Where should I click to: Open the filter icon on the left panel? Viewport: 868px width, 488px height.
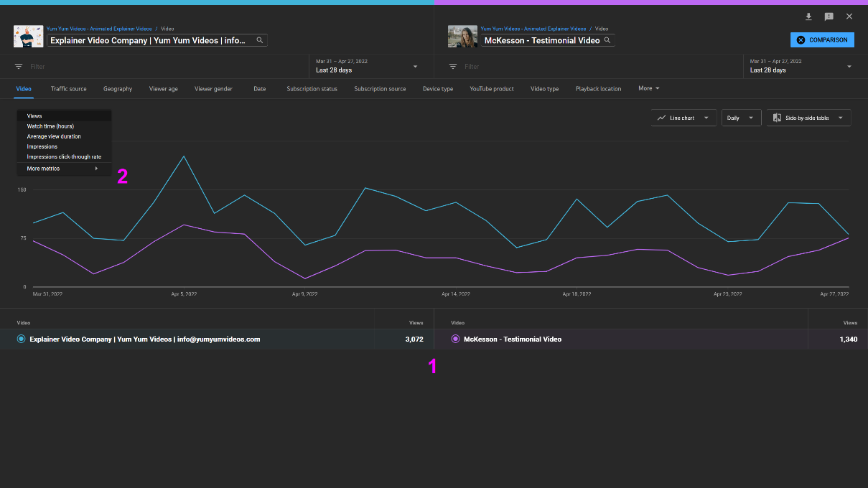pyautogui.click(x=19, y=66)
